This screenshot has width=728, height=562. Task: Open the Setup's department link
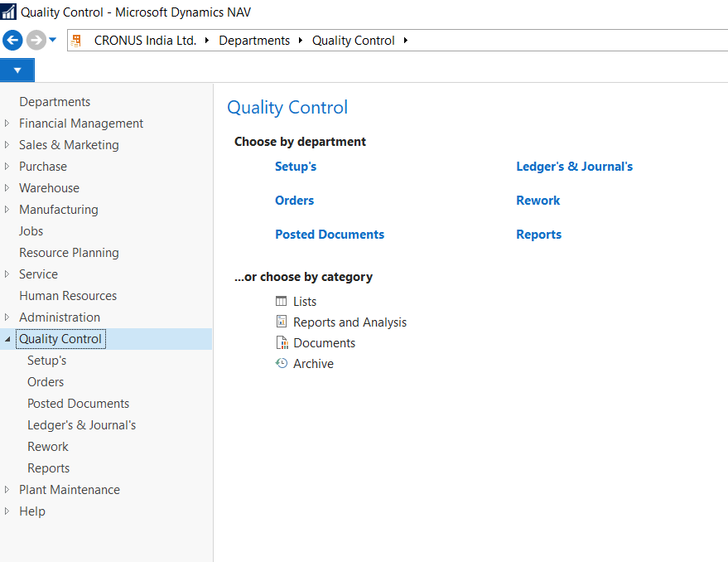(296, 167)
